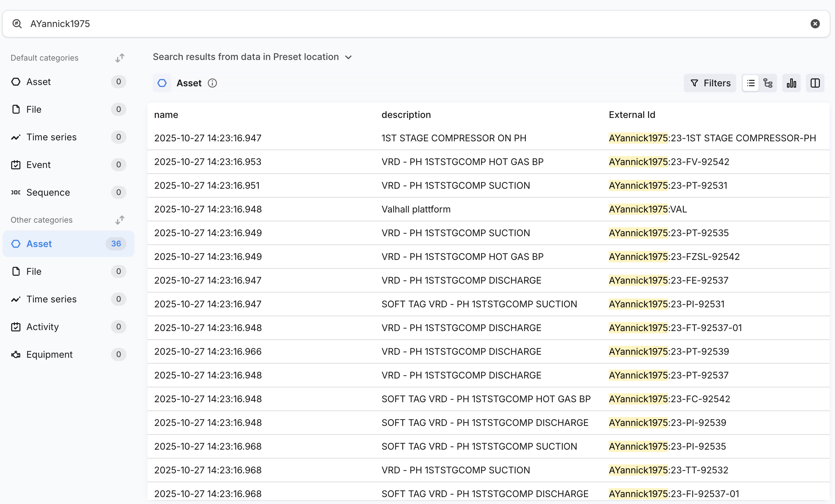Open the Valhall plattform asset row
This screenshot has width=835, height=504.
point(416,209)
